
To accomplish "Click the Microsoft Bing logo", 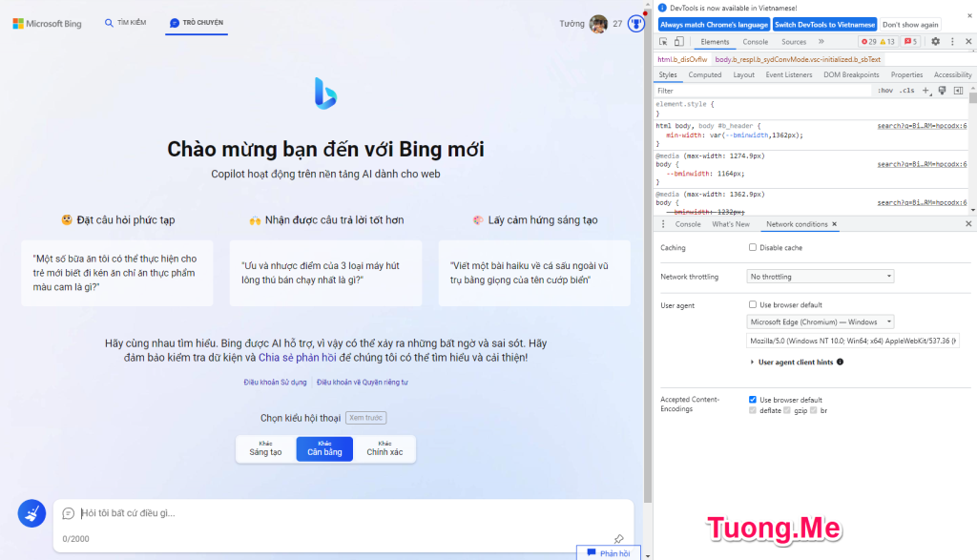I will click(x=48, y=24).
